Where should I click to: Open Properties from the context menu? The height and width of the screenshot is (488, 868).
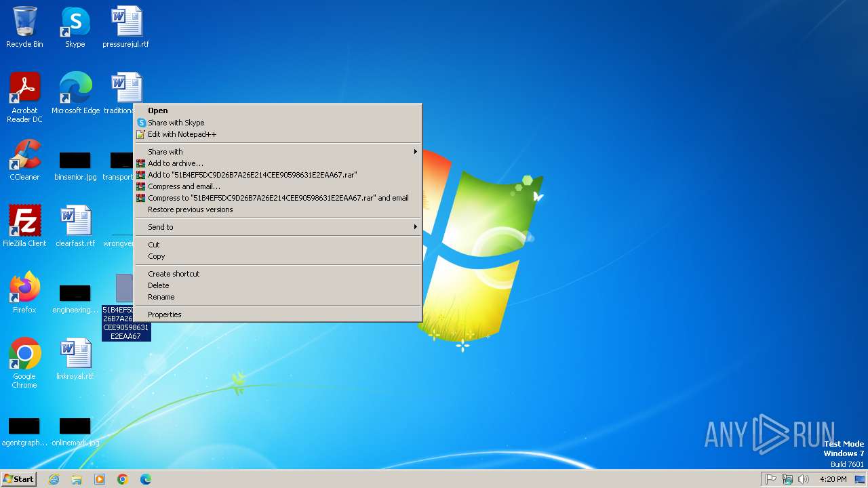pos(278,314)
